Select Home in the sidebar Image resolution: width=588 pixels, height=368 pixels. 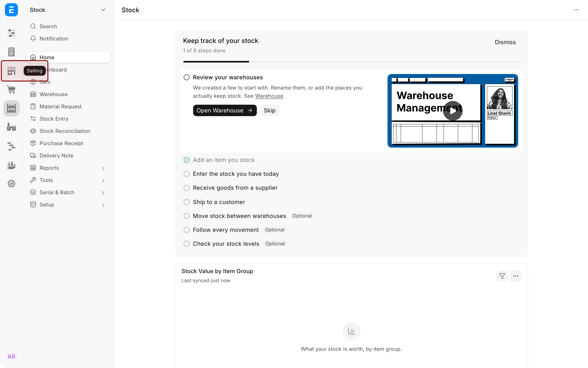tap(69, 57)
